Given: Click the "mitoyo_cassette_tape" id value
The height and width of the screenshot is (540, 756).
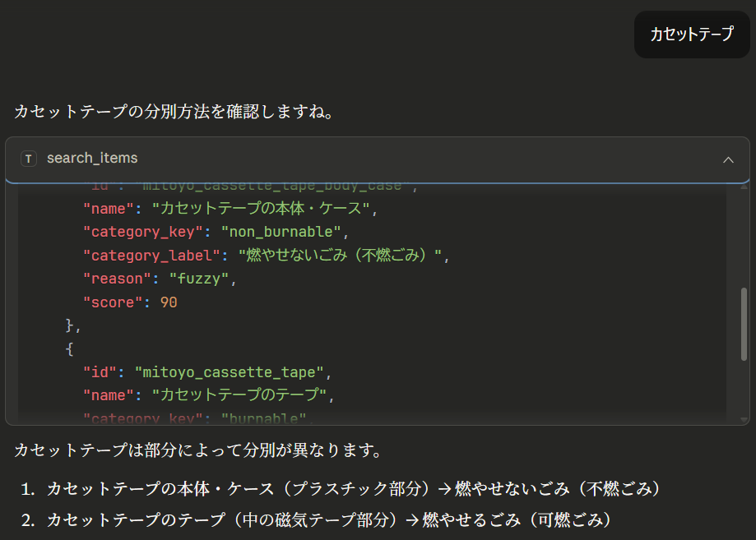Looking at the screenshot, I should tap(230, 372).
